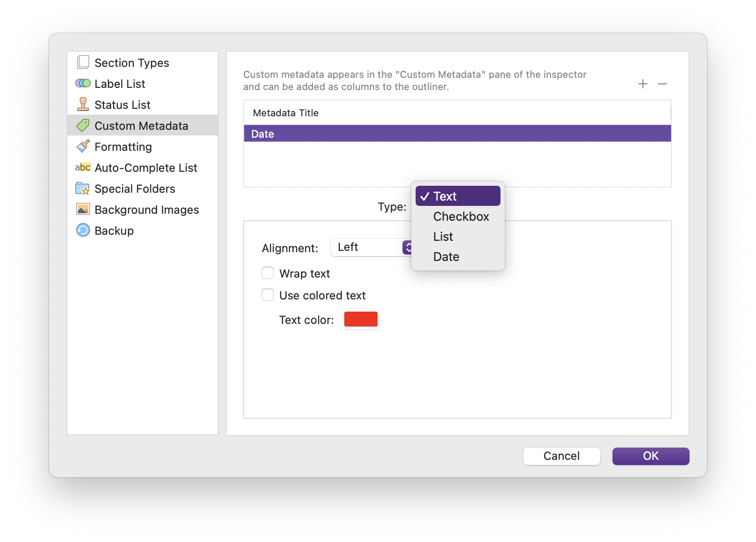Image resolution: width=756 pixels, height=542 pixels.
Task: Open the Alignment dropdown set to Left
Action: click(x=371, y=247)
